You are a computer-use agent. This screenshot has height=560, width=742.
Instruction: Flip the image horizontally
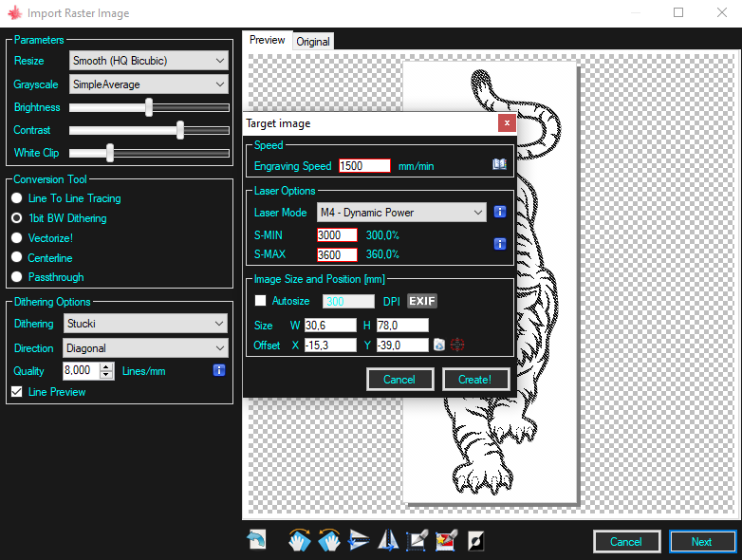pos(388,541)
